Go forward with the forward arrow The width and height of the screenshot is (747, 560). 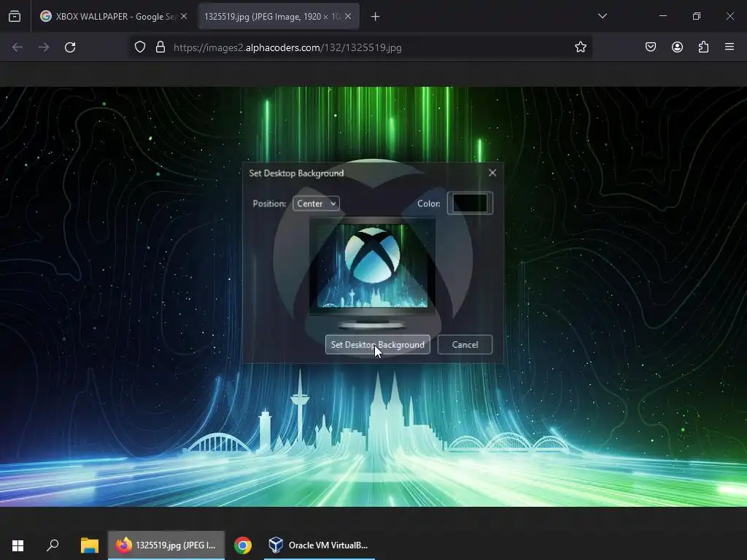click(x=44, y=47)
